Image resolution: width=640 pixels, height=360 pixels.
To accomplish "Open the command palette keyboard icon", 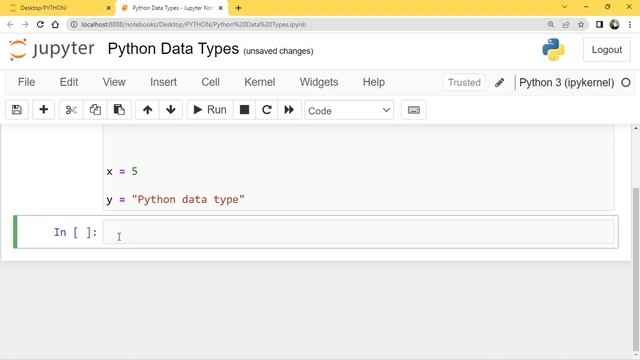I will [413, 110].
